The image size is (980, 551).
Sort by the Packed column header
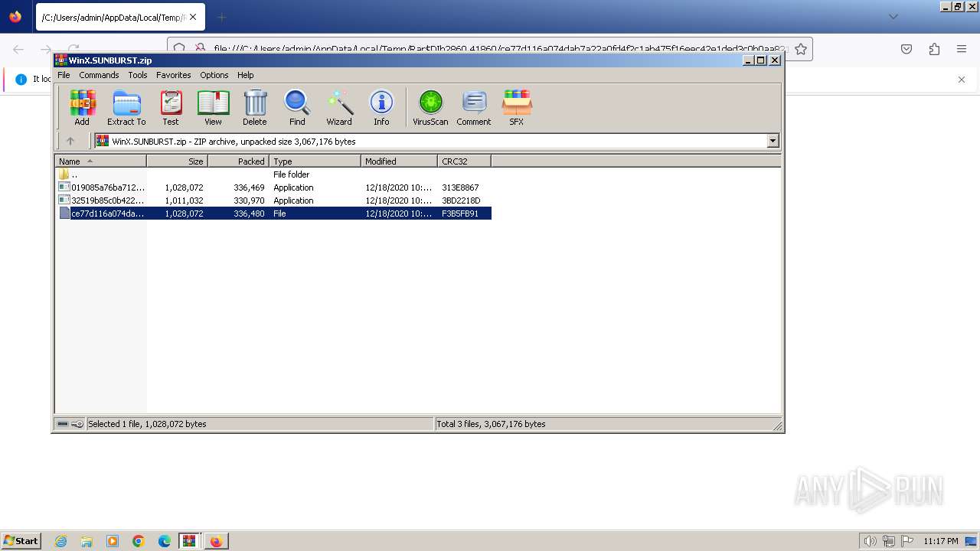pos(238,161)
